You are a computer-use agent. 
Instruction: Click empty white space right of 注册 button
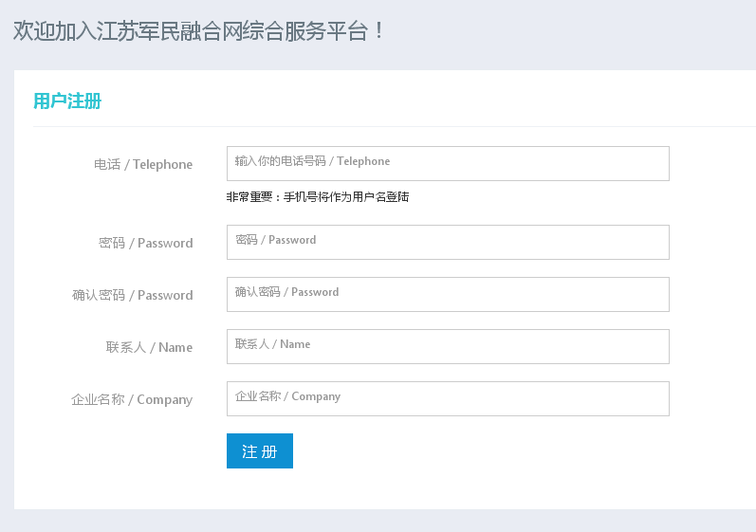point(482,451)
